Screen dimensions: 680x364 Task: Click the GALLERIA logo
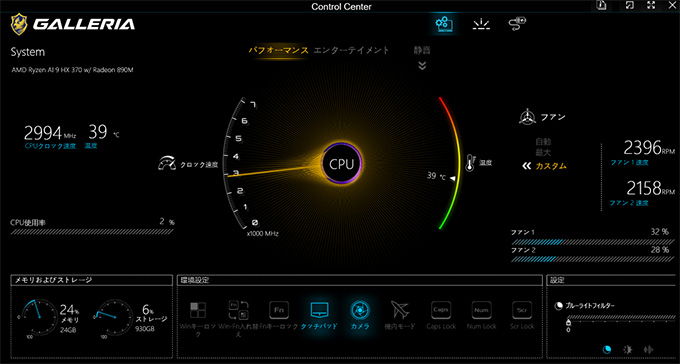click(x=73, y=24)
